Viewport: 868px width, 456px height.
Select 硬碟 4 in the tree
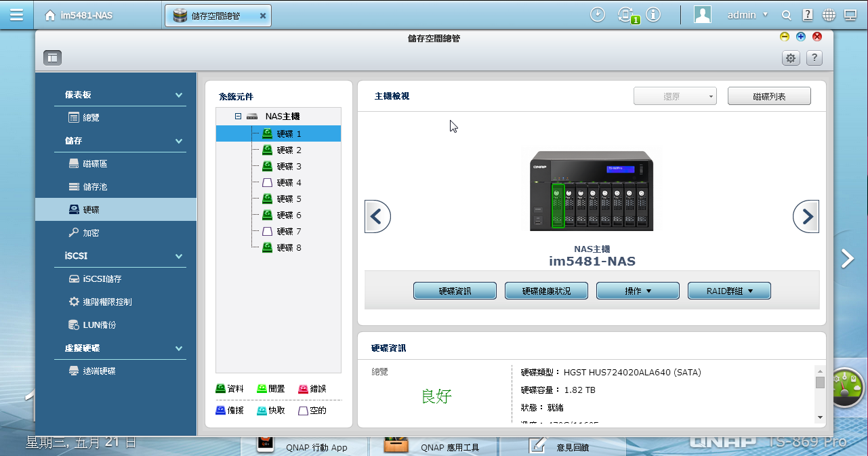(289, 183)
